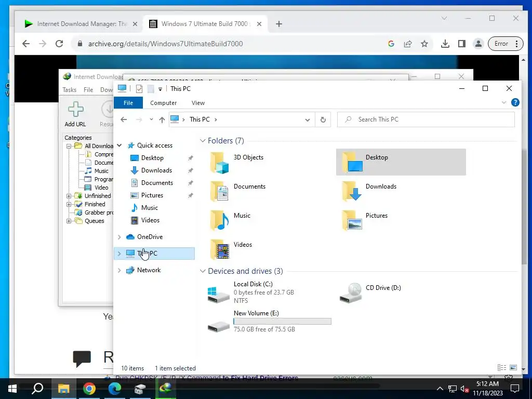
Task: Reload the Chrome page
Action: pos(59,44)
